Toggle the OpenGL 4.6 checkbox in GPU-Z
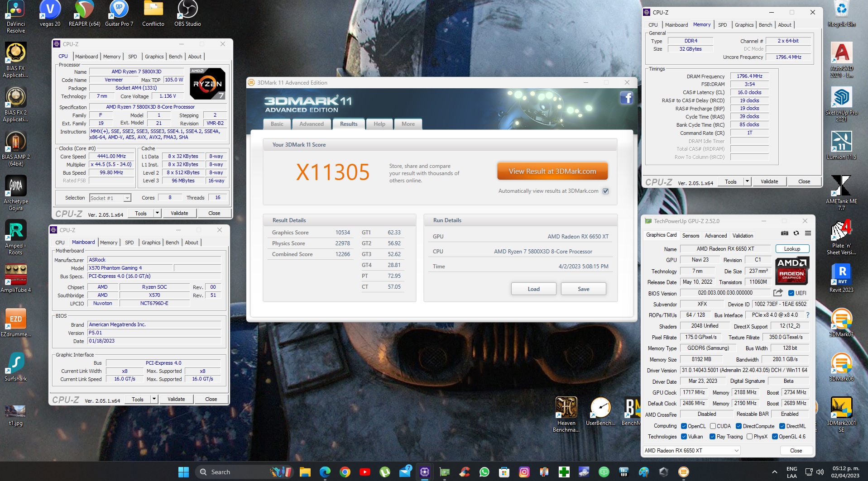868x481 pixels. click(775, 437)
